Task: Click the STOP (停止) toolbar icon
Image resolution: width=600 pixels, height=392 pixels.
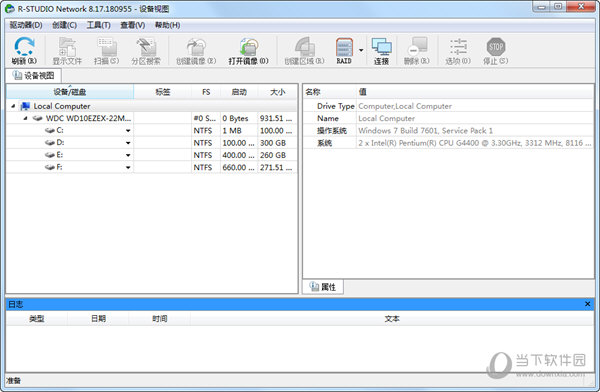Action: point(496,51)
